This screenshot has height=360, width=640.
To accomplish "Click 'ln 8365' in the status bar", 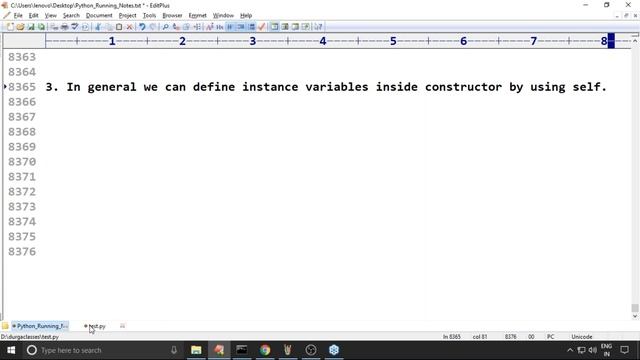I will click(451, 337).
